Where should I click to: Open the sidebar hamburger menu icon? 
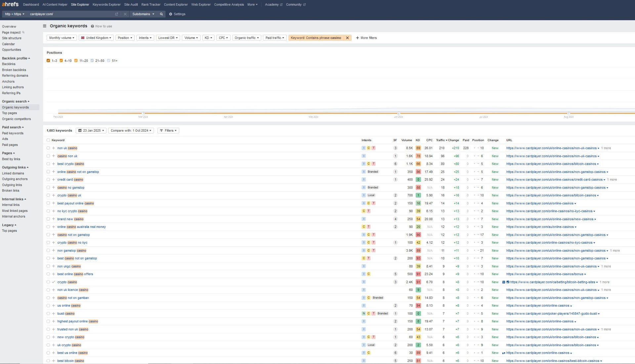click(x=45, y=26)
